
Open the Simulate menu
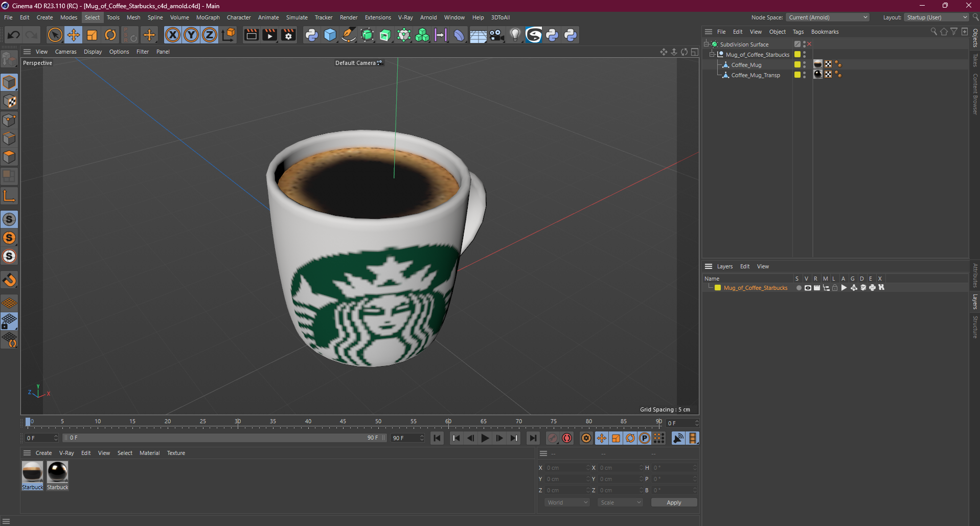click(x=297, y=17)
